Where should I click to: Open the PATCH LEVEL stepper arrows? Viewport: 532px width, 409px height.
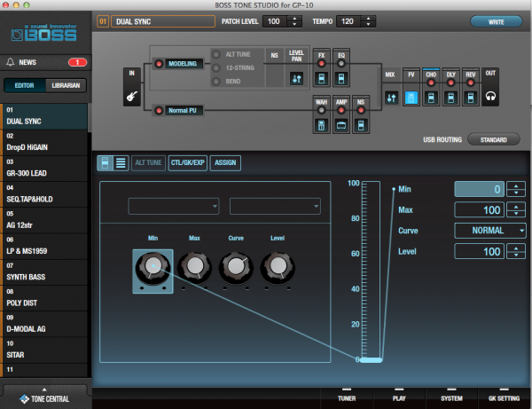(295, 20)
